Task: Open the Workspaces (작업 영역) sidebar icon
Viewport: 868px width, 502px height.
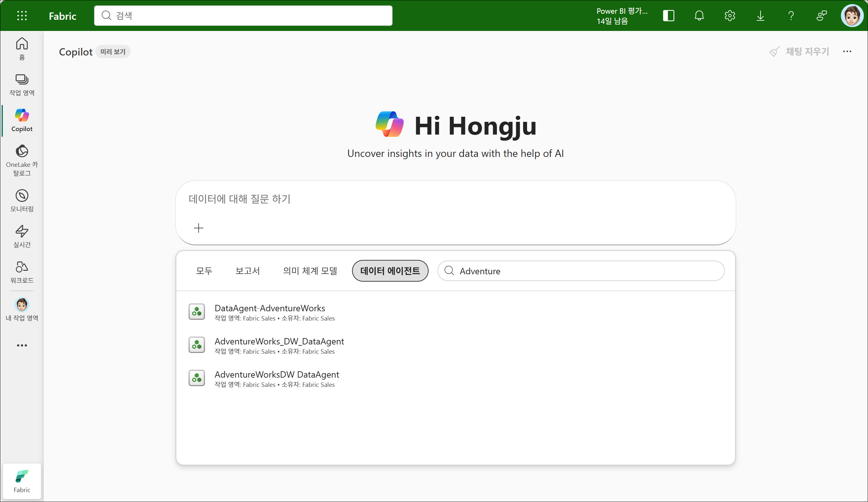Action: tap(22, 85)
